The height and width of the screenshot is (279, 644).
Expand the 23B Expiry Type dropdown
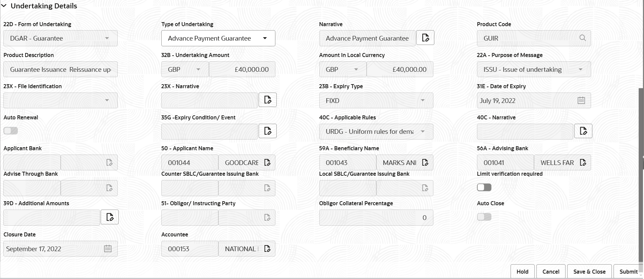[x=423, y=100]
